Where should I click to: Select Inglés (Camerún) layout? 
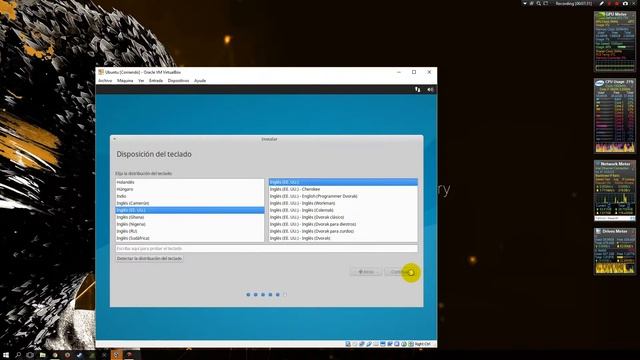(x=190, y=203)
